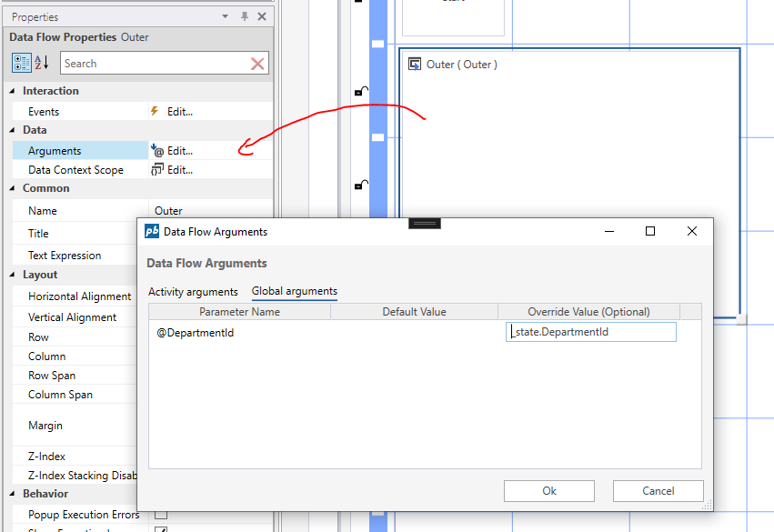Viewport: 774px width, 532px height.
Task: Switch properties to categorized view
Action: coord(22,63)
